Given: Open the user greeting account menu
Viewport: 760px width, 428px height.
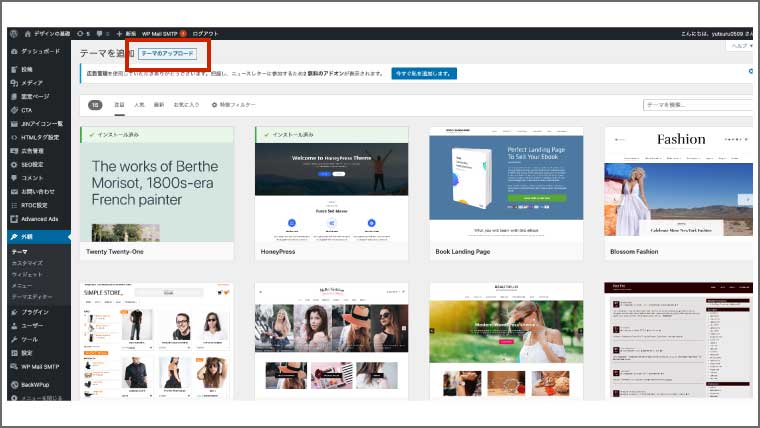Looking at the screenshot, I should pos(717,33).
